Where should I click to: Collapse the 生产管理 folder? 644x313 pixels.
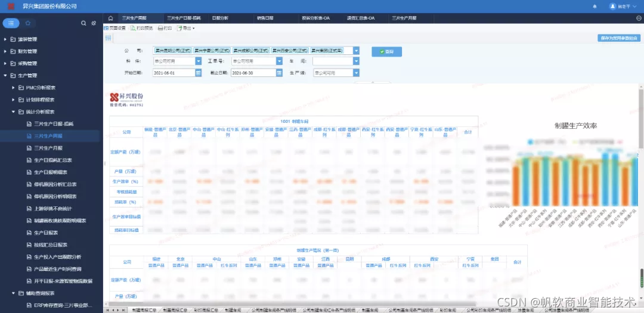click(5, 76)
